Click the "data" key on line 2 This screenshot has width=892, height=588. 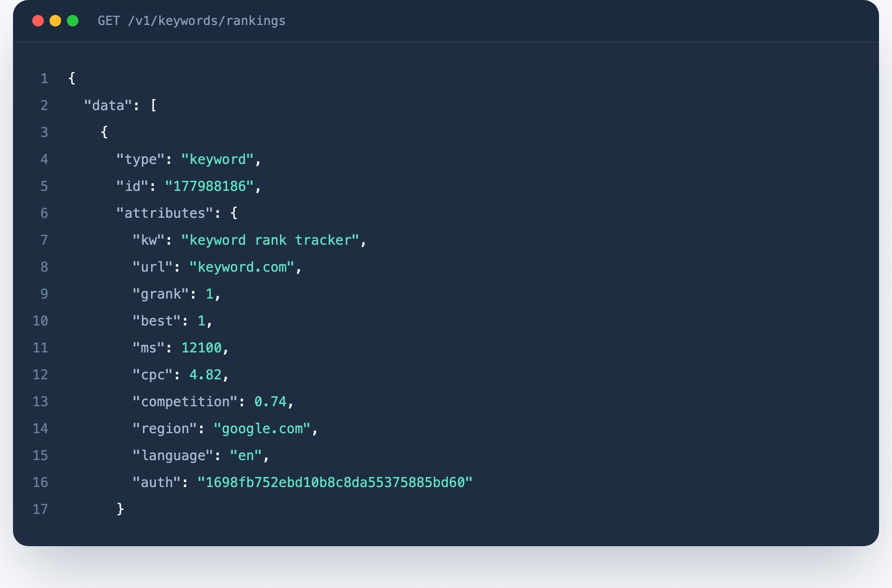click(x=108, y=105)
